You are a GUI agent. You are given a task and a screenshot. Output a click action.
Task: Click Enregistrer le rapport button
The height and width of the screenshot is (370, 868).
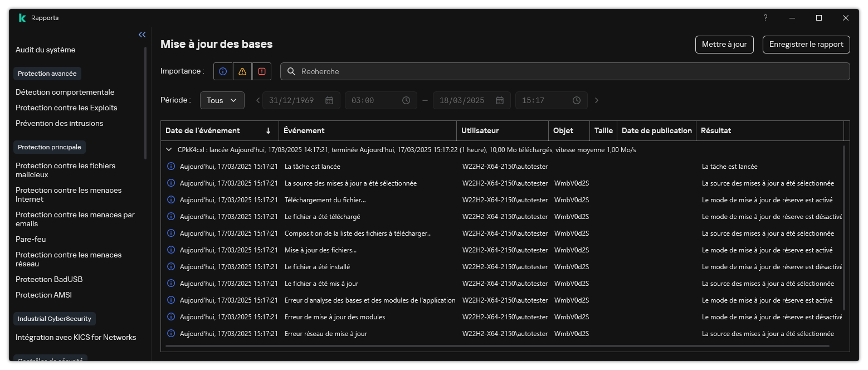click(806, 44)
